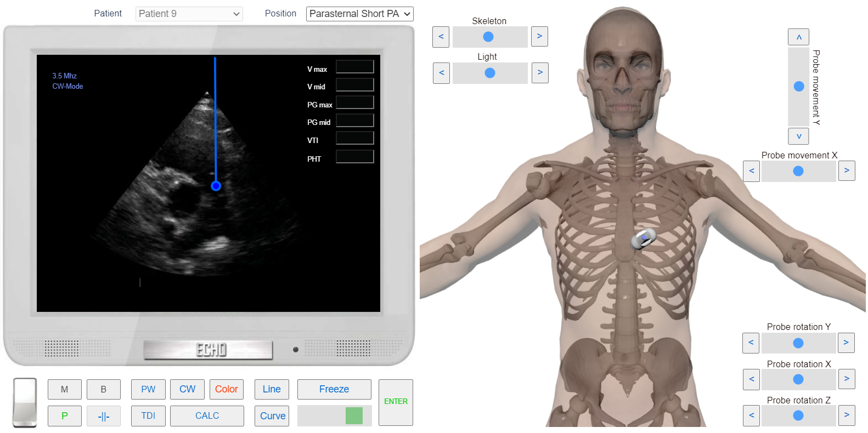Click the Probe movement Y slider handle
Viewport: 868px width, 433px height.
pyautogui.click(x=799, y=86)
